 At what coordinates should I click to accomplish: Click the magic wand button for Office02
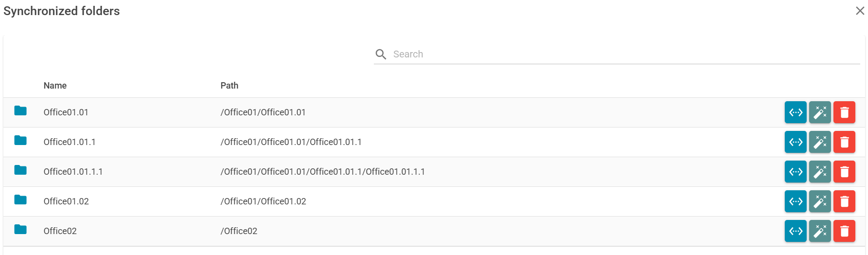click(x=820, y=231)
